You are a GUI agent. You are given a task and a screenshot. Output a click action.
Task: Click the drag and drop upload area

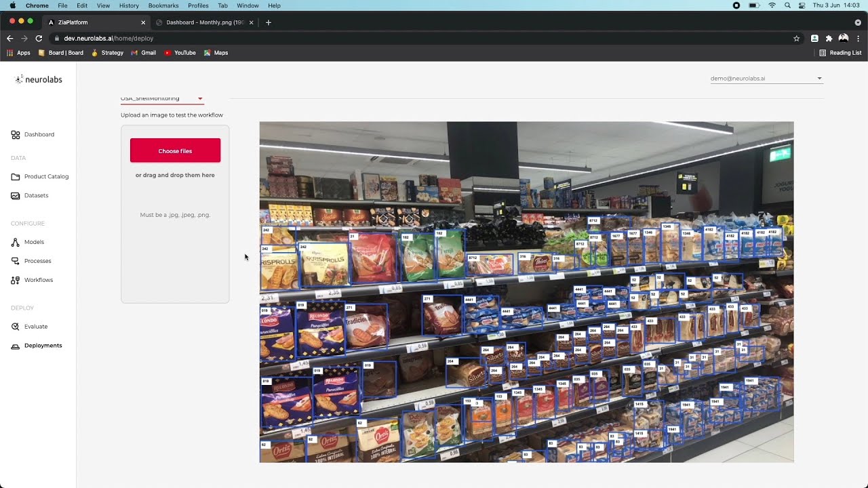pos(175,214)
